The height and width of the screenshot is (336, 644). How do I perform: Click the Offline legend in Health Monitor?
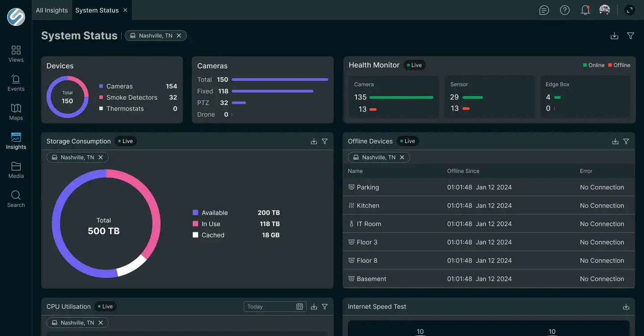coord(619,65)
